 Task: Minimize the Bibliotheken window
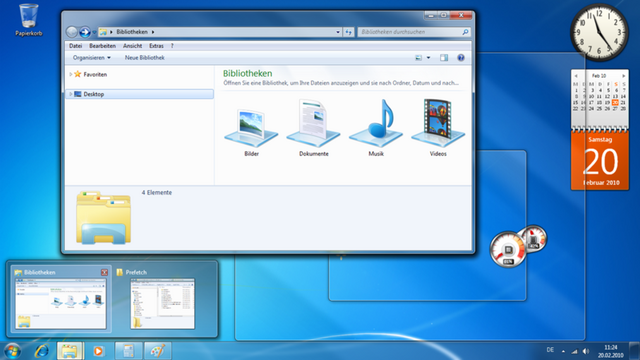point(431,16)
